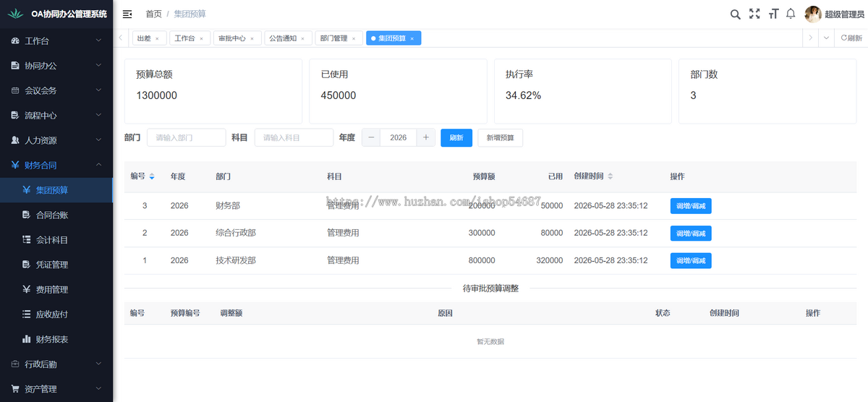868x402 pixels.
Task: Expand the 行政后勤 menu chevron
Action: click(99, 364)
